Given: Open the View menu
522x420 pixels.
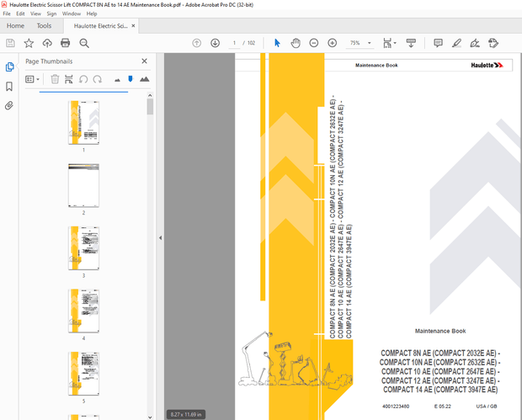Looking at the screenshot, I should pyautogui.click(x=35, y=13).
